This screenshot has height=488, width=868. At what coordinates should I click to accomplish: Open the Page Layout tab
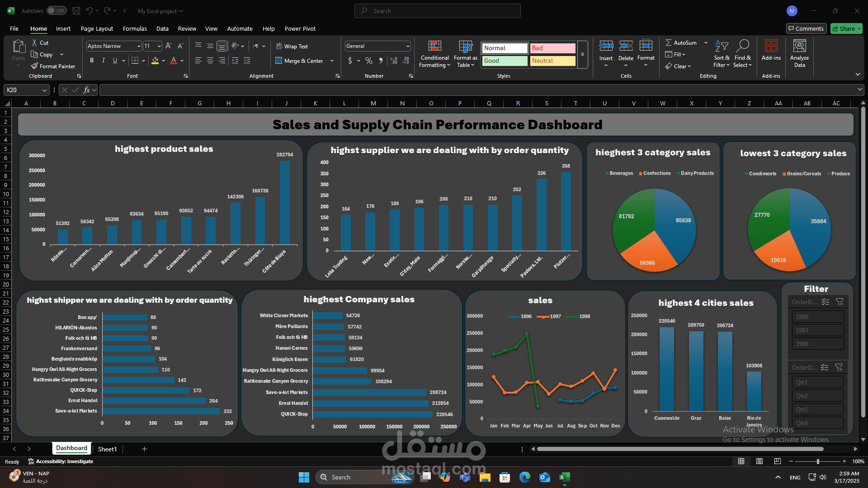97,28
